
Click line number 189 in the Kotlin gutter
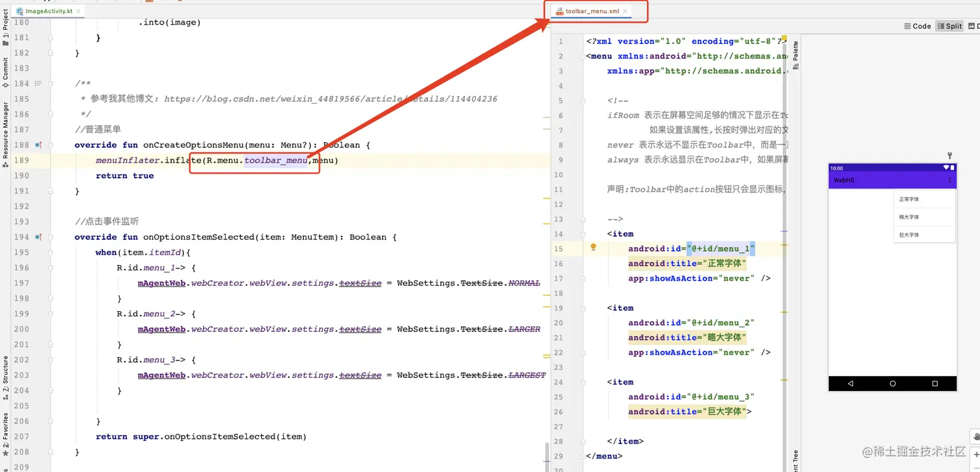(21, 160)
